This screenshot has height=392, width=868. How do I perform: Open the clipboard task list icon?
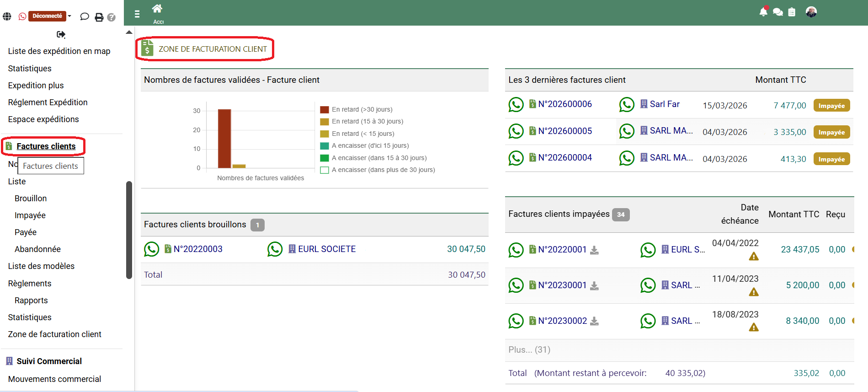pos(792,12)
